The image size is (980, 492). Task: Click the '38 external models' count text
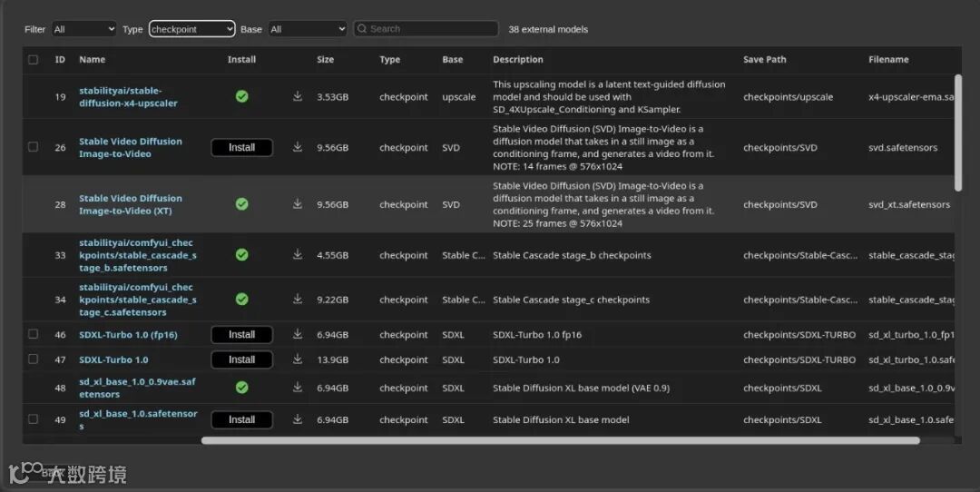pyautogui.click(x=547, y=29)
